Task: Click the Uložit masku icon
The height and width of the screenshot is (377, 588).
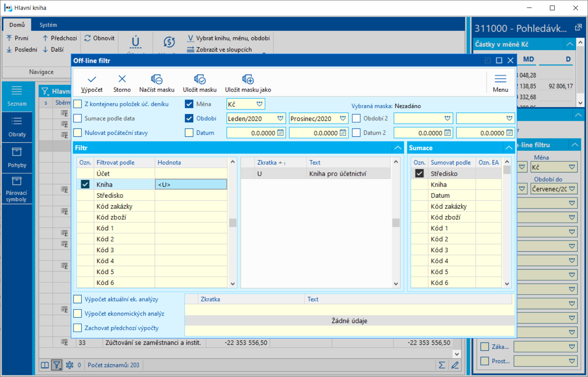Action: pos(200,80)
